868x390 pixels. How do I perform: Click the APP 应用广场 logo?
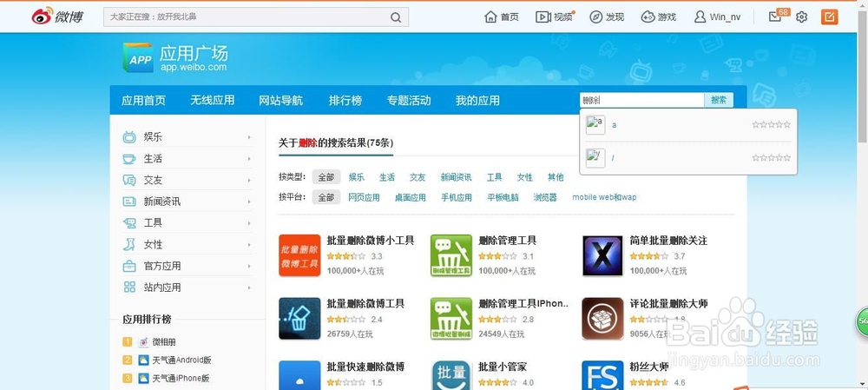point(175,57)
